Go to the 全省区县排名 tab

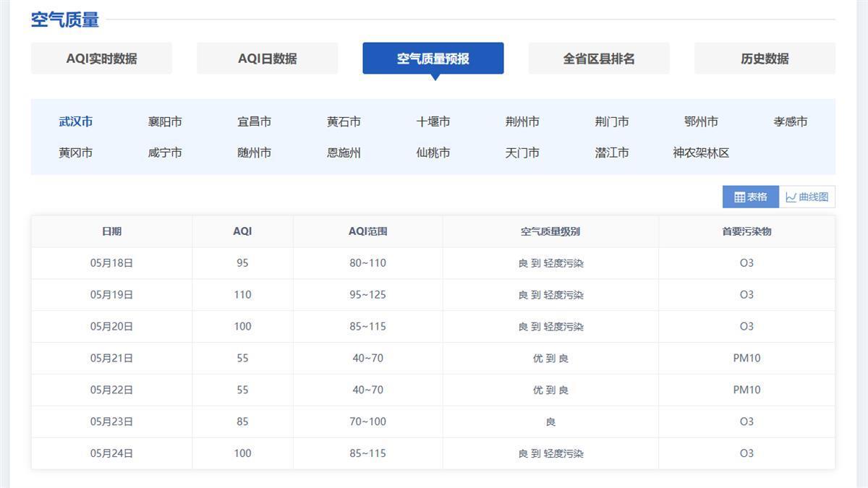598,59
